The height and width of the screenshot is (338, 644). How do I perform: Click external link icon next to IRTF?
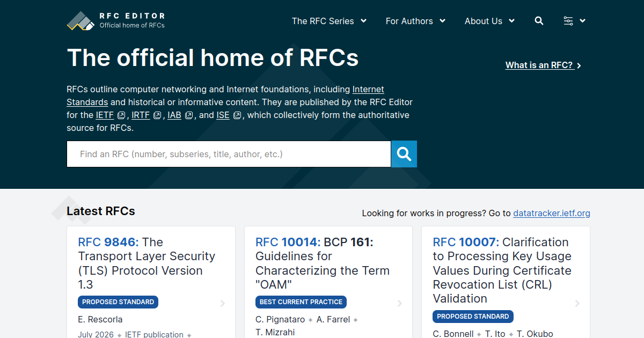point(157,115)
